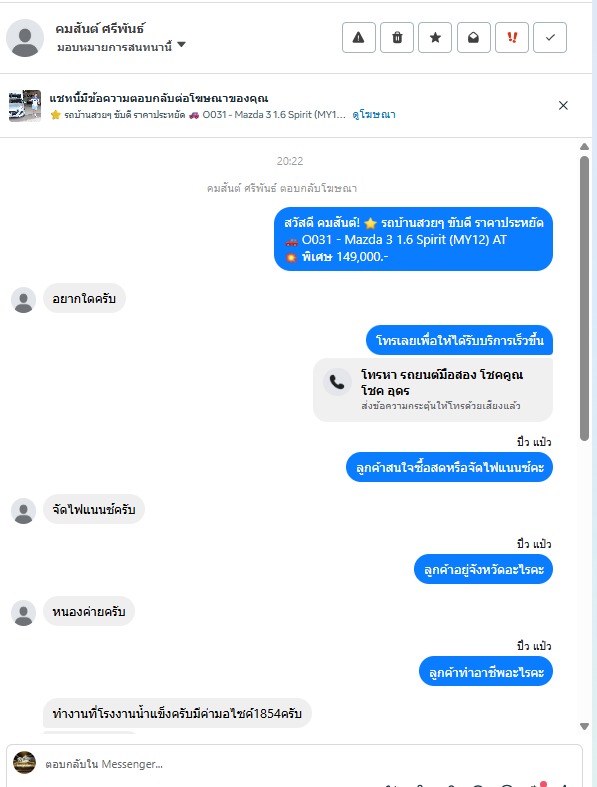Mark conversation done with checkmark icon
This screenshot has width=597, height=787.
550,38
